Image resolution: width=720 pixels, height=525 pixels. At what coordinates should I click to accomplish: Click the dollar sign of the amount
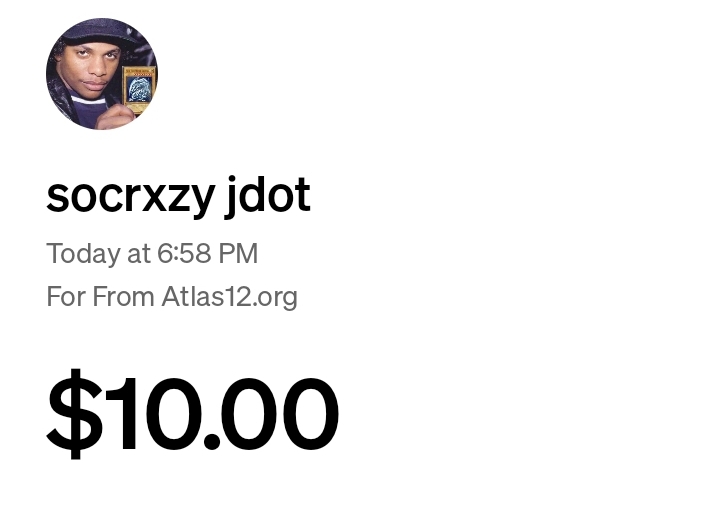point(73,414)
